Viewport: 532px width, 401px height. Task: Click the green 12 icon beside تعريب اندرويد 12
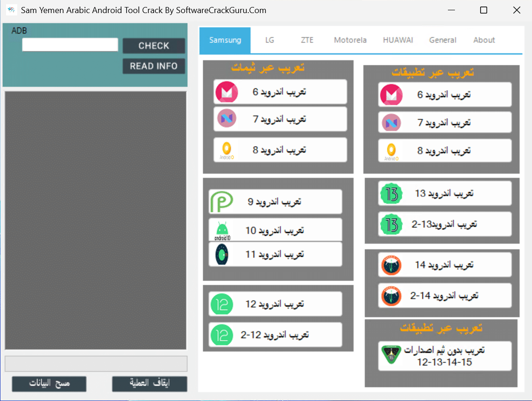tap(221, 304)
